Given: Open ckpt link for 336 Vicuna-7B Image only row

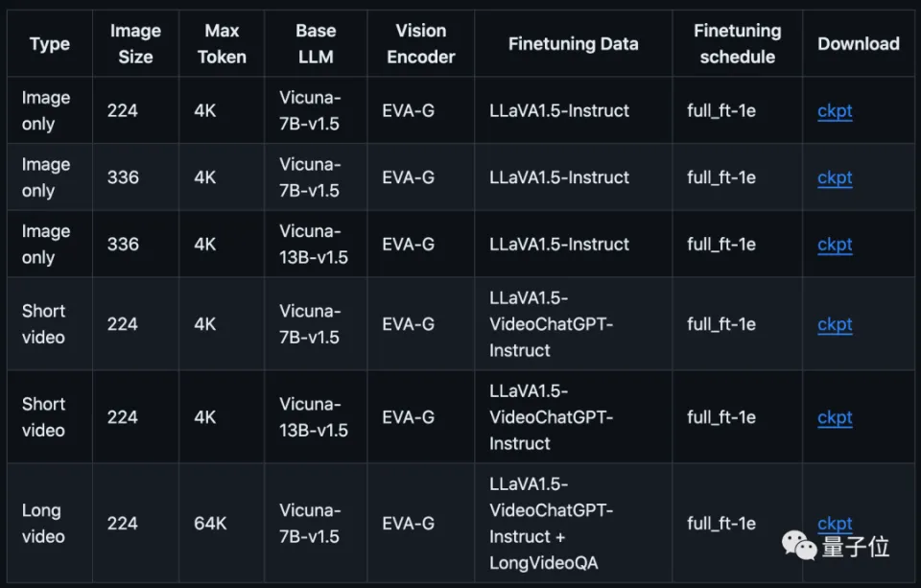Looking at the screenshot, I should [835, 177].
